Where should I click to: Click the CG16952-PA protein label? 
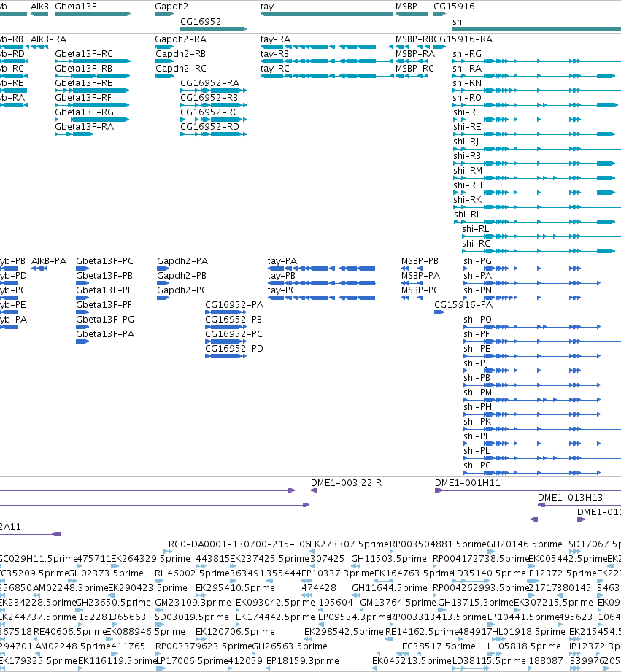pos(234,305)
